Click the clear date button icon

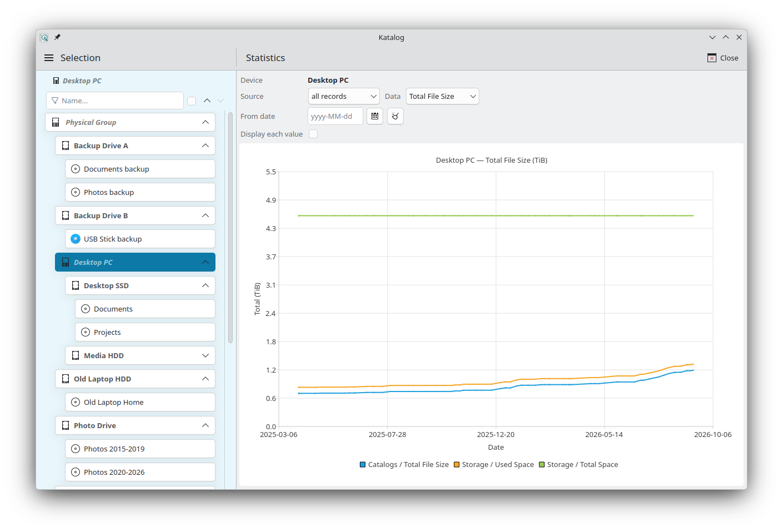point(395,116)
